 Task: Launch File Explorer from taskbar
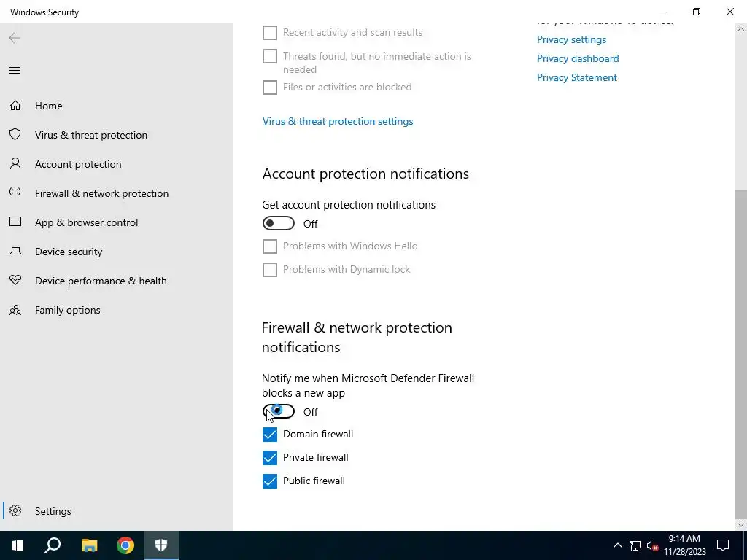pyautogui.click(x=89, y=545)
